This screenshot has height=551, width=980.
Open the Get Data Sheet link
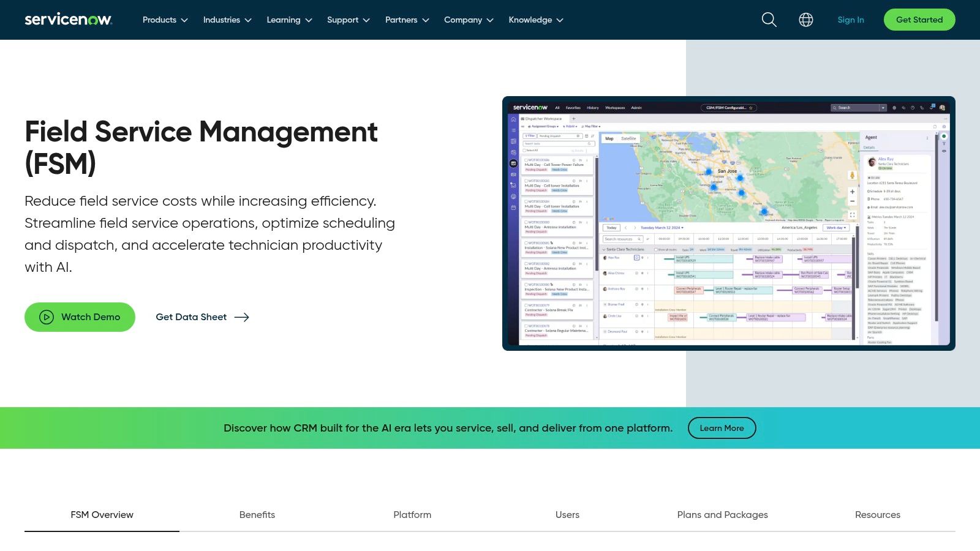(202, 317)
